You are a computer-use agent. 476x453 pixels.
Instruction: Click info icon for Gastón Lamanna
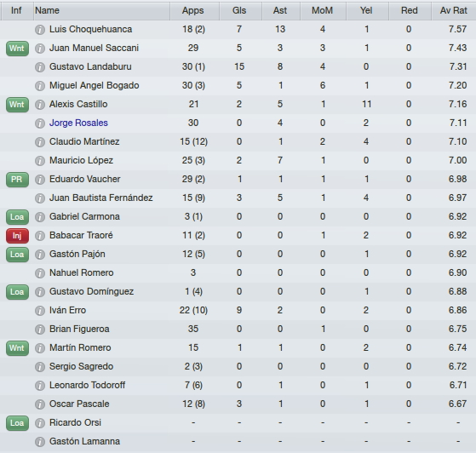click(40, 441)
